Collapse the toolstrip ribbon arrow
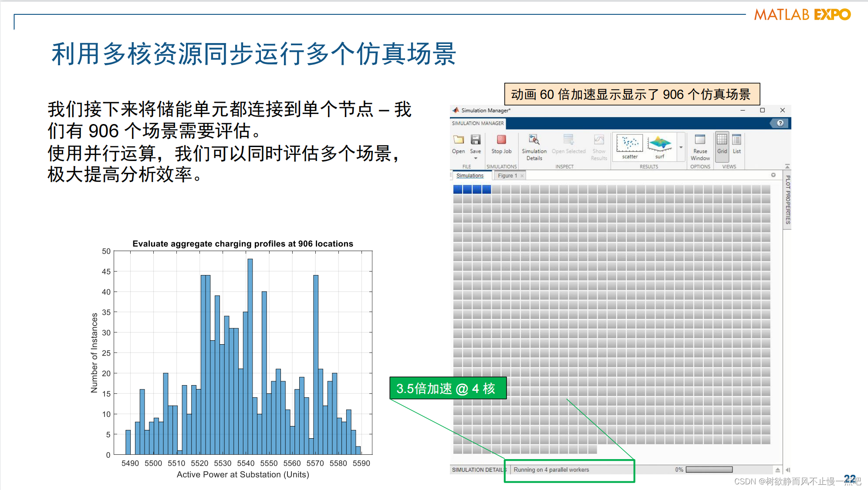The width and height of the screenshot is (868, 490). click(787, 166)
